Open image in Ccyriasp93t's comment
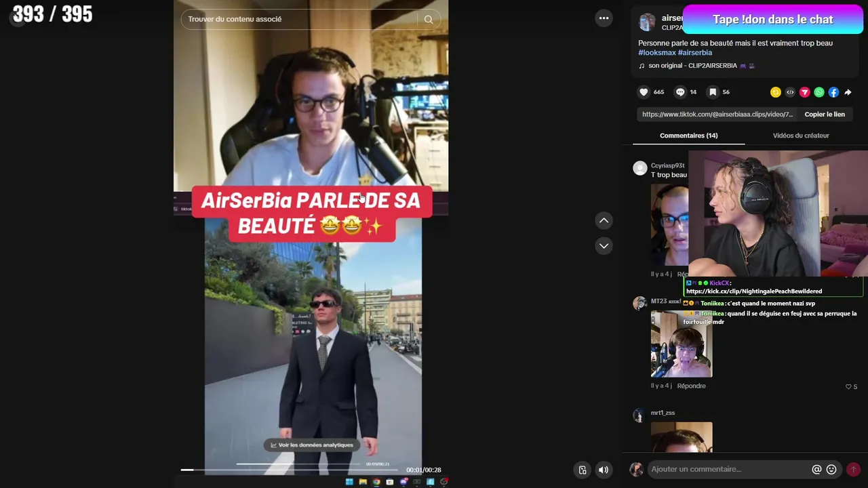The height and width of the screenshot is (488, 868). [669, 225]
